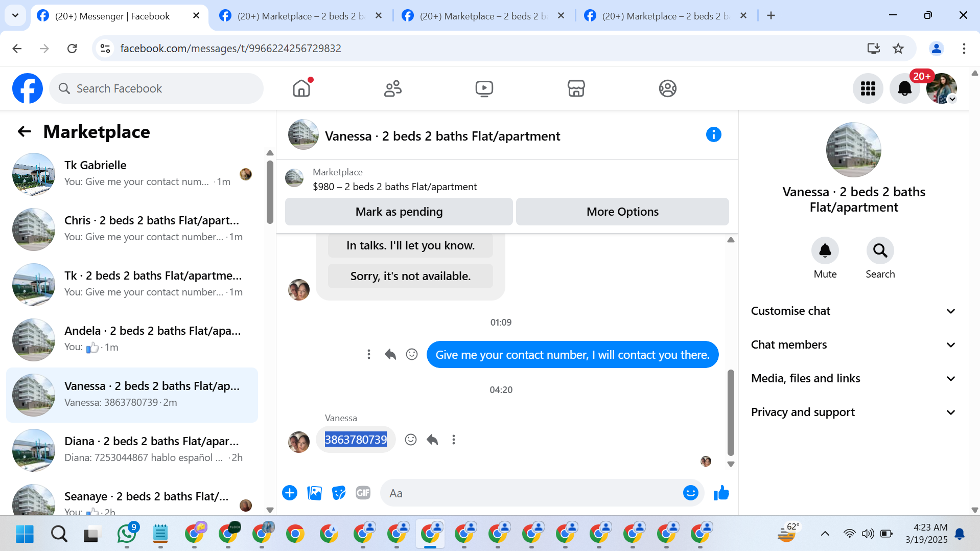Open Notepad from the taskbar
This screenshot has width=980, height=551.
160,534
